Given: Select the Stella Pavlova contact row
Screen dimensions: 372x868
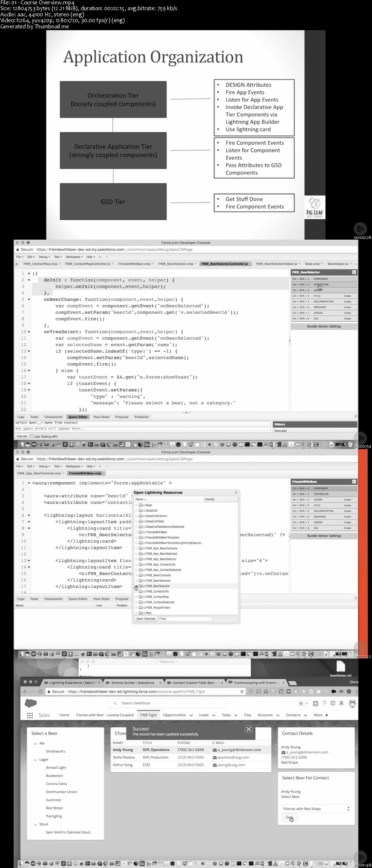Looking at the screenshot, I should click(191, 757).
